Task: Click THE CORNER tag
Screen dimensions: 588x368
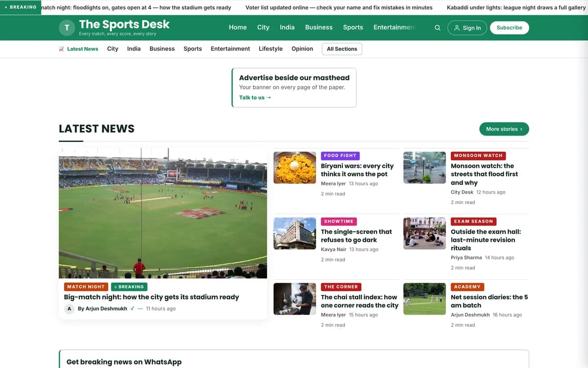Action: coord(341,287)
